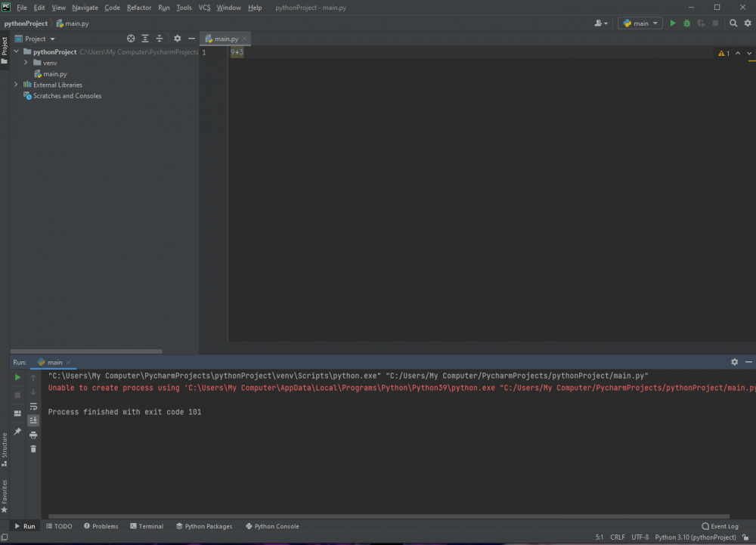
Task: Open the VCS menu
Action: coord(204,8)
